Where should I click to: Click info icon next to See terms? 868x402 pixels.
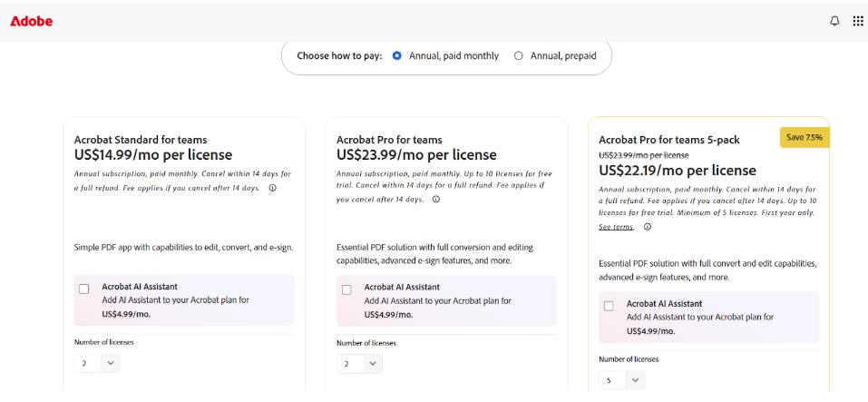648,227
